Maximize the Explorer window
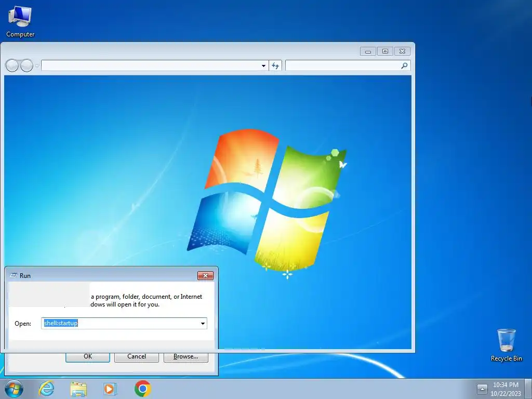532x399 pixels. 385,51
